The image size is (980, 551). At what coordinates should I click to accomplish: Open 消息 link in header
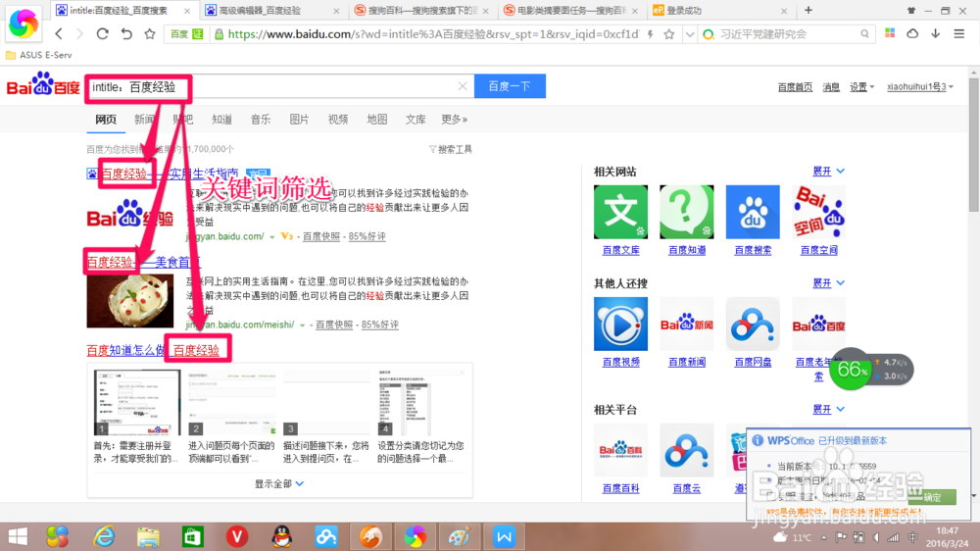coord(831,87)
